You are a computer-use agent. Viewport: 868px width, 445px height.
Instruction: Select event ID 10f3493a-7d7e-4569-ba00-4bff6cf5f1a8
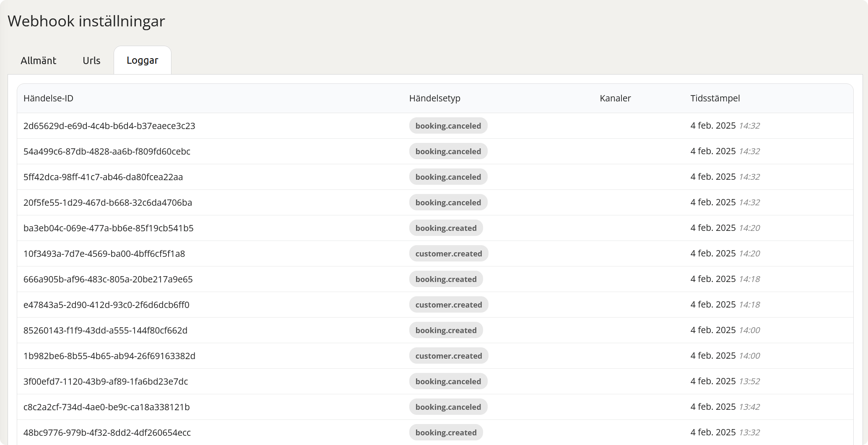(104, 254)
